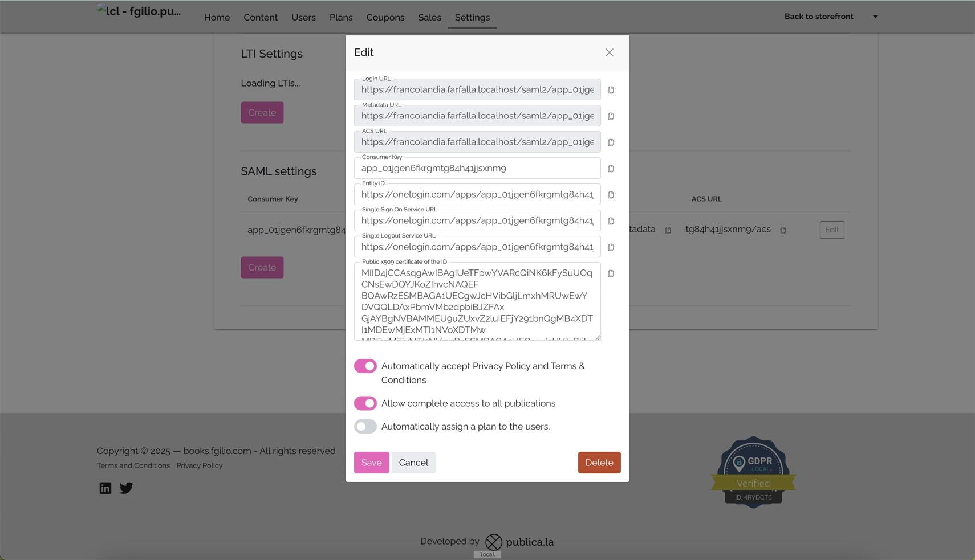Click the Consumer Key input field
This screenshot has height=560, width=975.
point(477,169)
